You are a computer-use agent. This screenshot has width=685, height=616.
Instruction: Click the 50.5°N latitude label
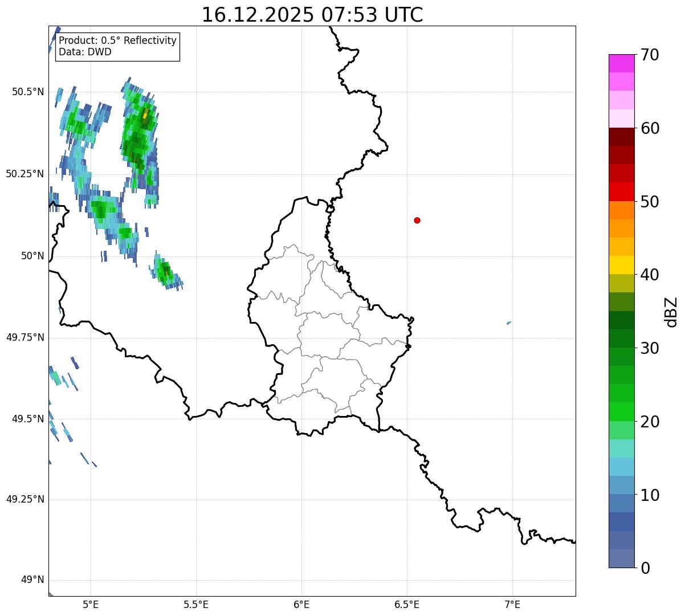click(28, 92)
